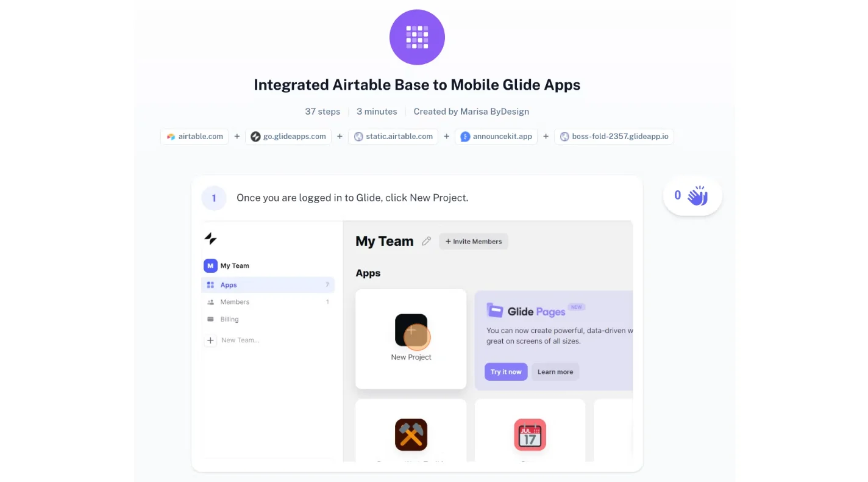
Task: Click the purple grid icon above the page title
Action: pyautogui.click(x=417, y=37)
